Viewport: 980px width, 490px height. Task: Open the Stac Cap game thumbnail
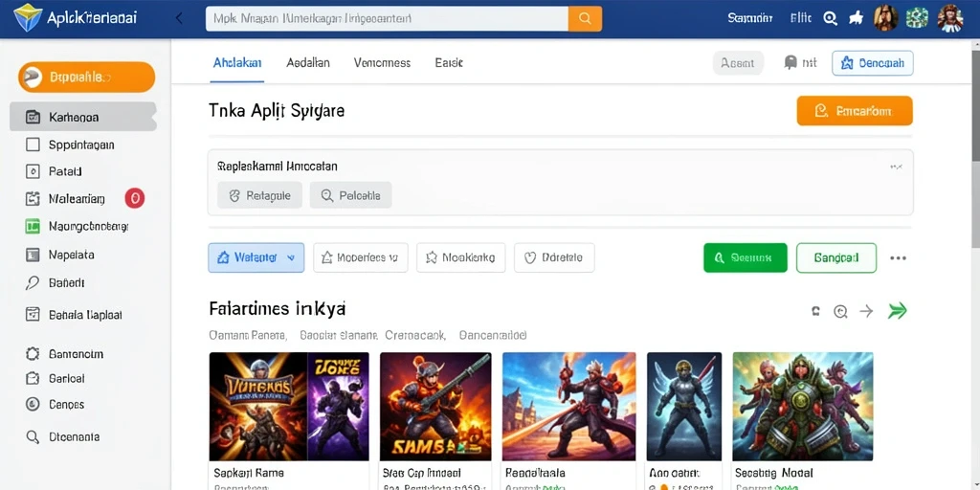435,407
